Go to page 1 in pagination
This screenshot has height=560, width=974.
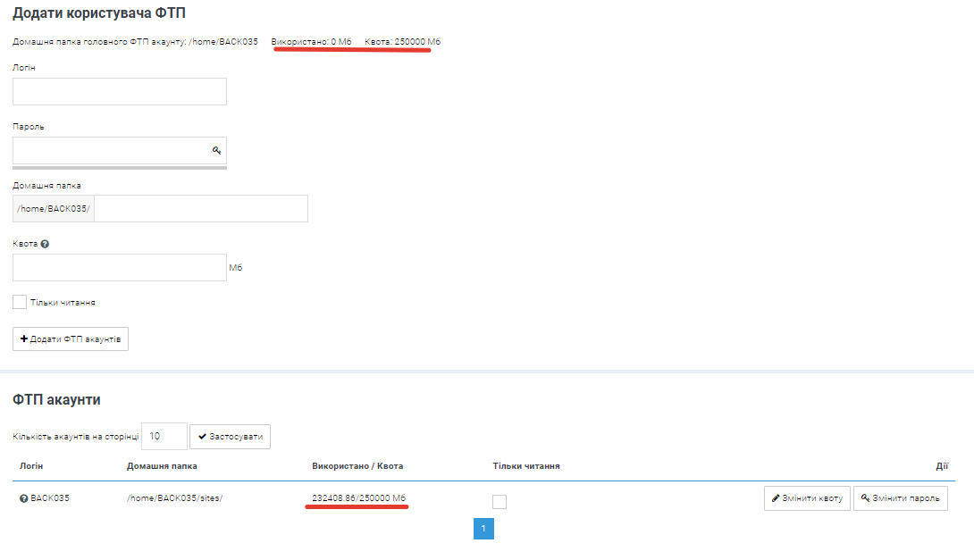(x=483, y=530)
